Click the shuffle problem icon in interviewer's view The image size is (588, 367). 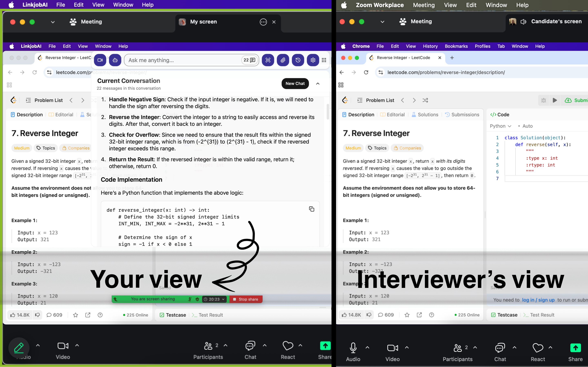[425, 100]
